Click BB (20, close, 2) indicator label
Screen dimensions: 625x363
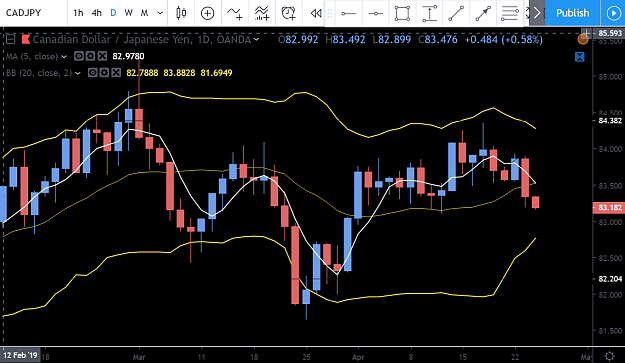(39, 73)
